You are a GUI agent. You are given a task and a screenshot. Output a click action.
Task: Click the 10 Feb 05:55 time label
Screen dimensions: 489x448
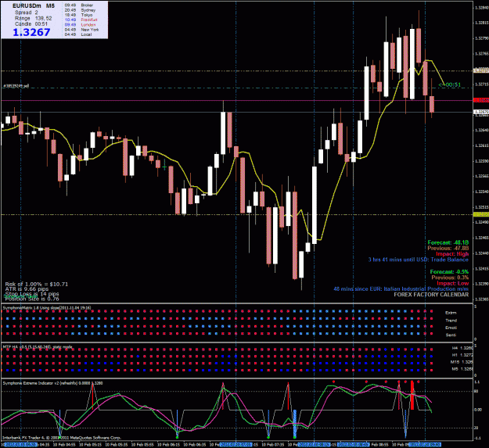click(142, 445)
